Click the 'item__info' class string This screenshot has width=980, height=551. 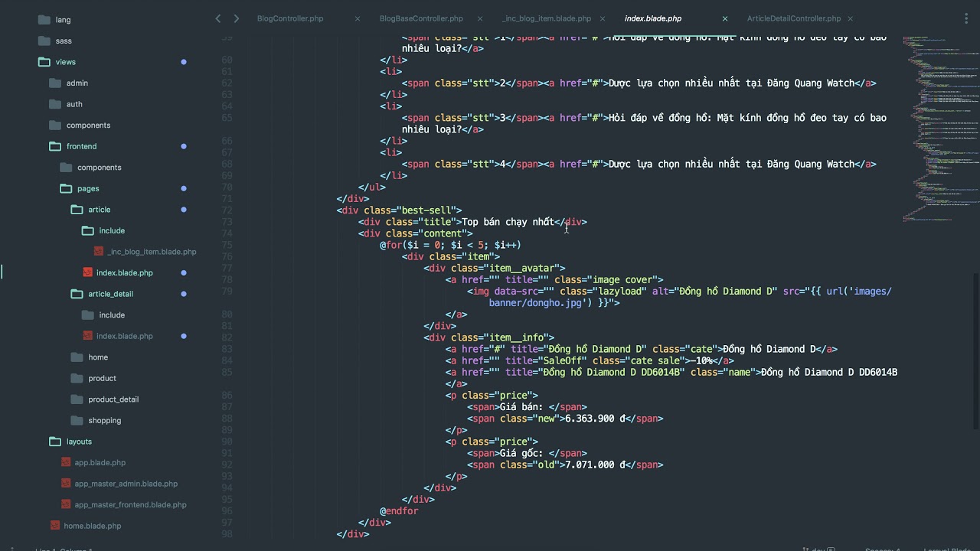[x=519, y=337]
